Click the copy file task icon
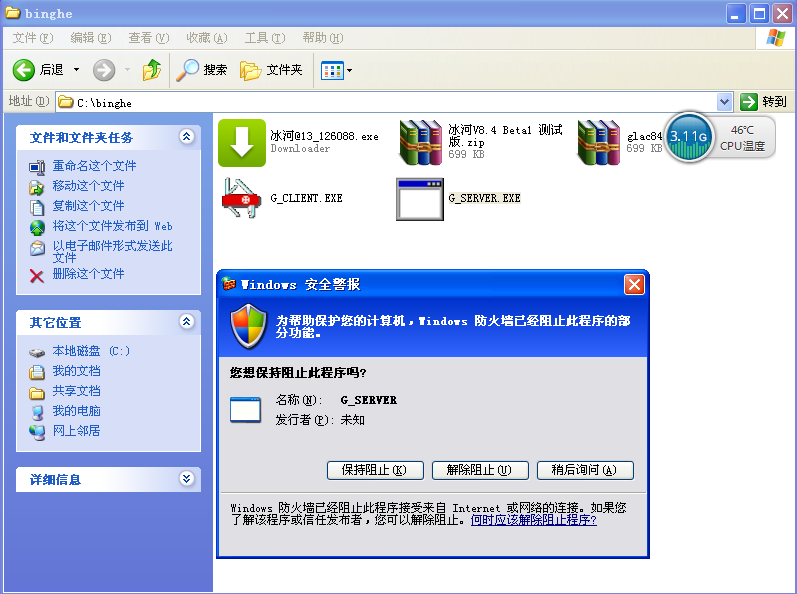 click(x=37, y=208)
